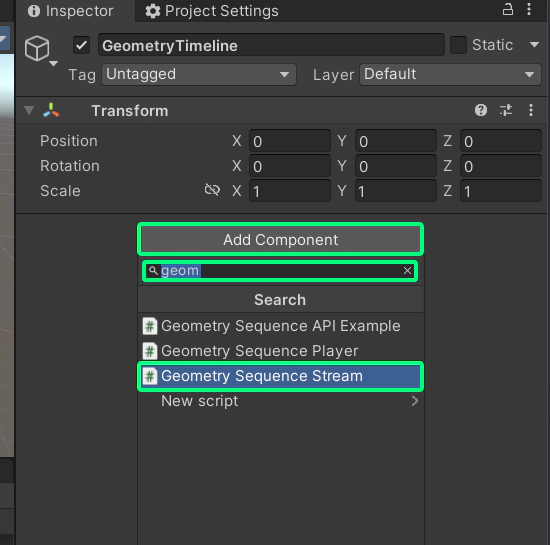The height and width of the screenshot is (545, 550).
Task: Click the Scale Z value field
Action: click(x=501, y=191)
